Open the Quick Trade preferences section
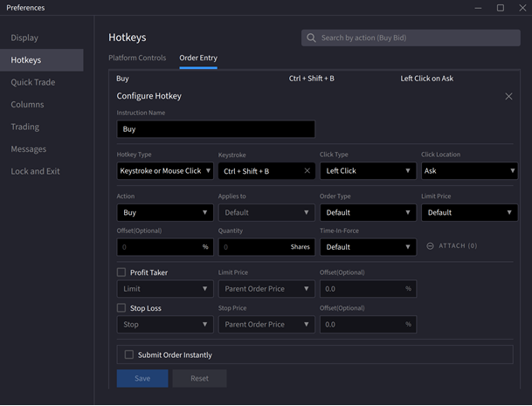 tap(33, 82)
